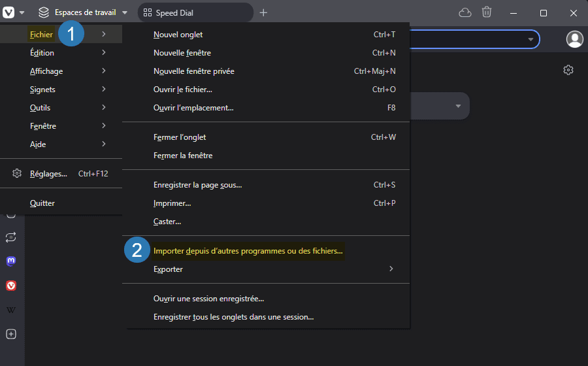Expand the chevron beside Fenêtre
This screenshot has width=588, height=366.
[x=104, y=125]
